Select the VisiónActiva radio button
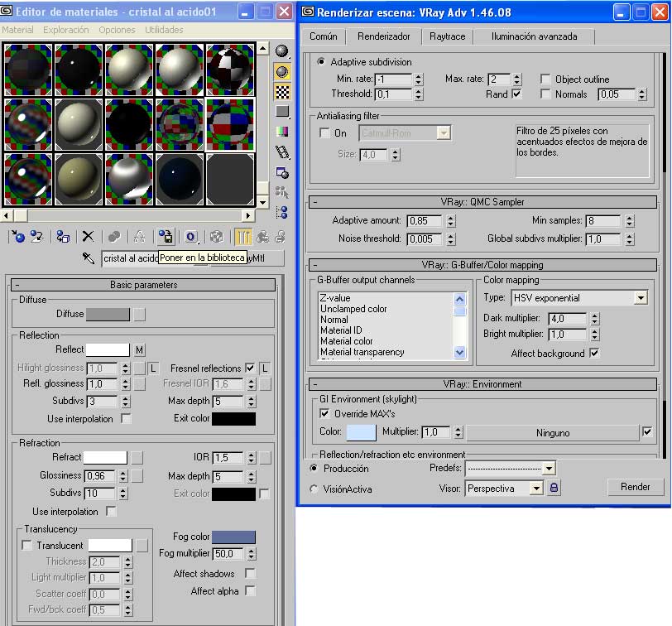Screen dimensions: 672x626 click(314, 489)
